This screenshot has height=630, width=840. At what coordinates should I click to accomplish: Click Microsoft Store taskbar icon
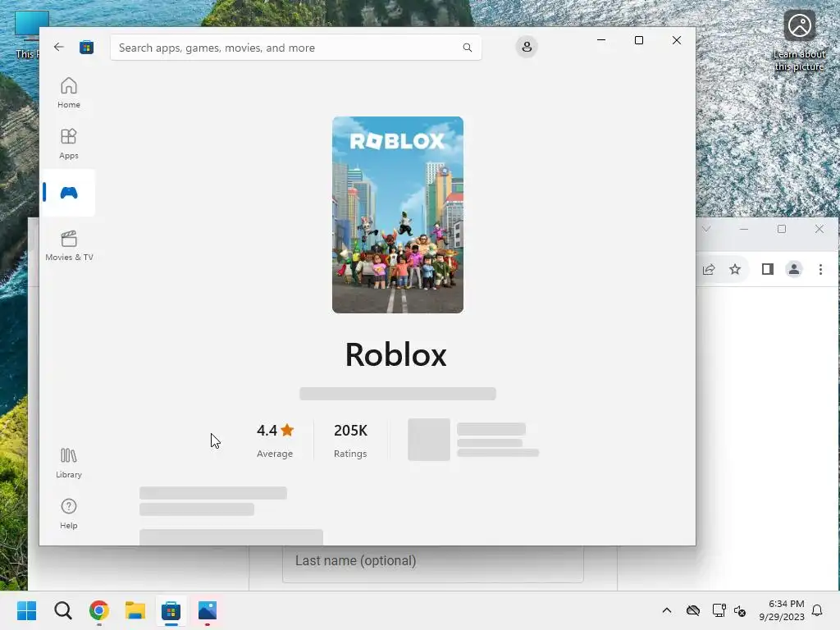tap(171, 610)
